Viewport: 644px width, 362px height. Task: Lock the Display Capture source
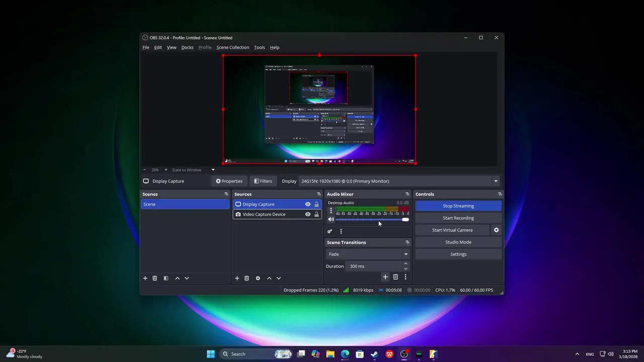pyautogui.click(x=316, y=204)
